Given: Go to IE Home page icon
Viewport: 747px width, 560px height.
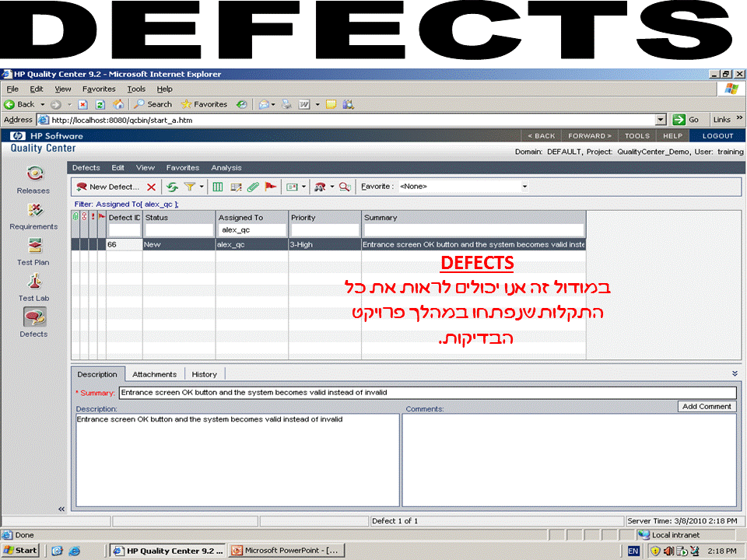Looking at the screenshot, I should (x=118, y=104).
